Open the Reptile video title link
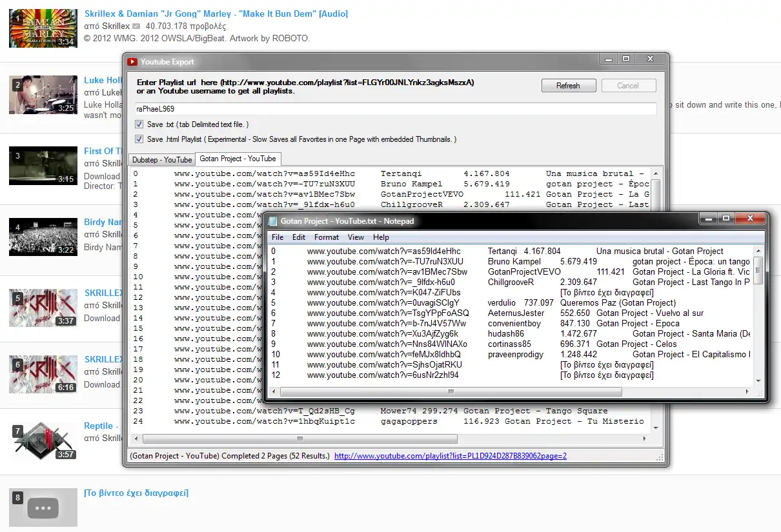 (x=100, y=426)
